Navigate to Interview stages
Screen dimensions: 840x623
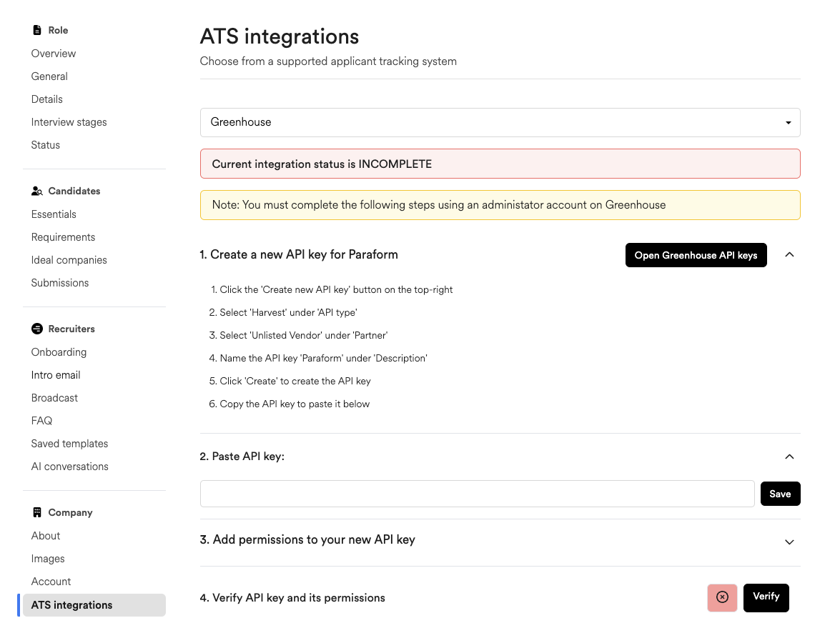tap(69, 123)
